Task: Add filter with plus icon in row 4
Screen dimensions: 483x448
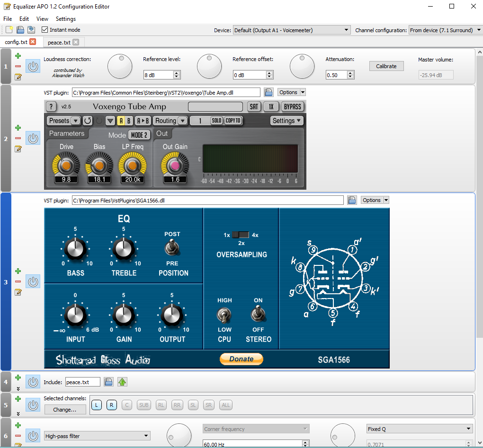Action: 18,378
